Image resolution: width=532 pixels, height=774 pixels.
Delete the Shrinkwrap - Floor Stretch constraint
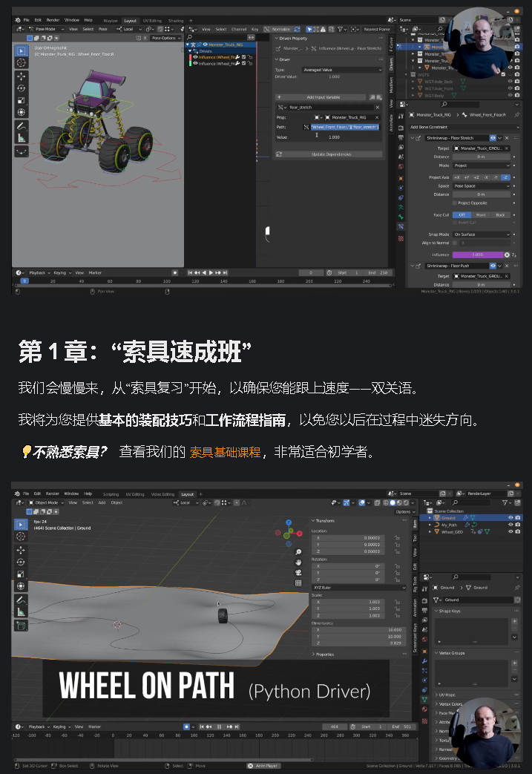(507, 138)
